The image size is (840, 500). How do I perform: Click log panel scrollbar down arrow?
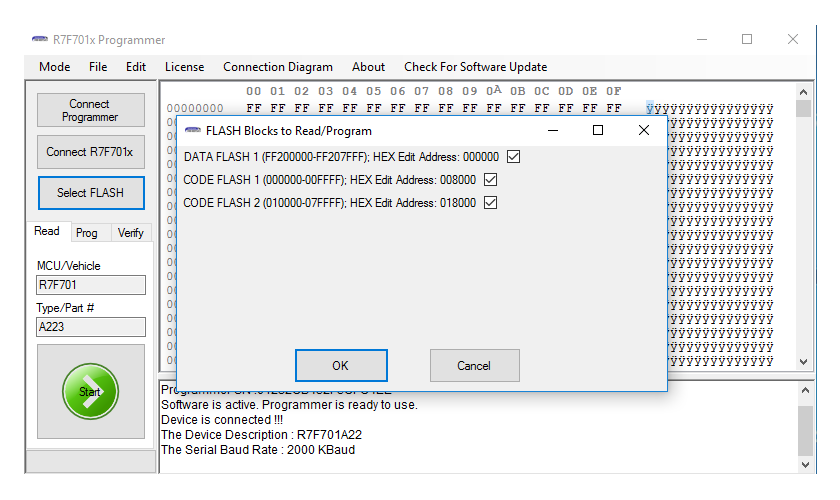coord(805,465)
